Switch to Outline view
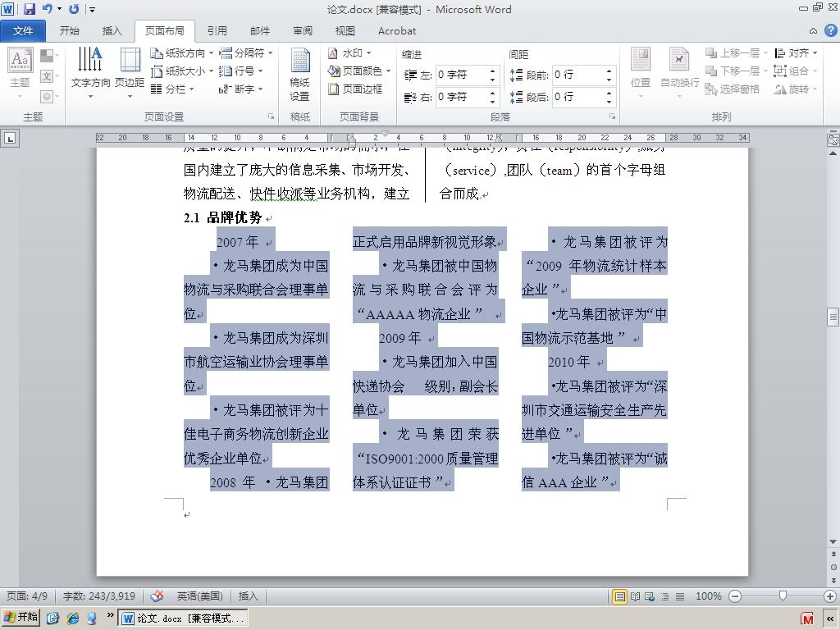This screenshot has height=630, width=840. point(664,596)
